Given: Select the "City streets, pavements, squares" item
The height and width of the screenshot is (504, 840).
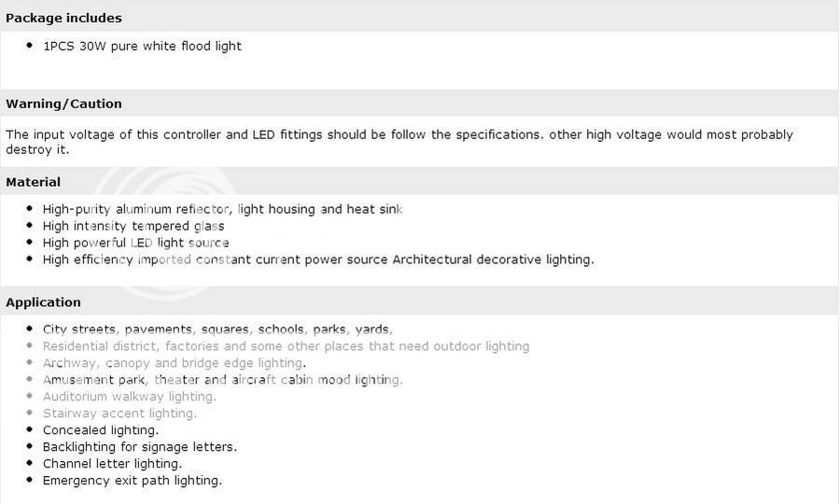Looking at the screenshot, I should (217, 329).
